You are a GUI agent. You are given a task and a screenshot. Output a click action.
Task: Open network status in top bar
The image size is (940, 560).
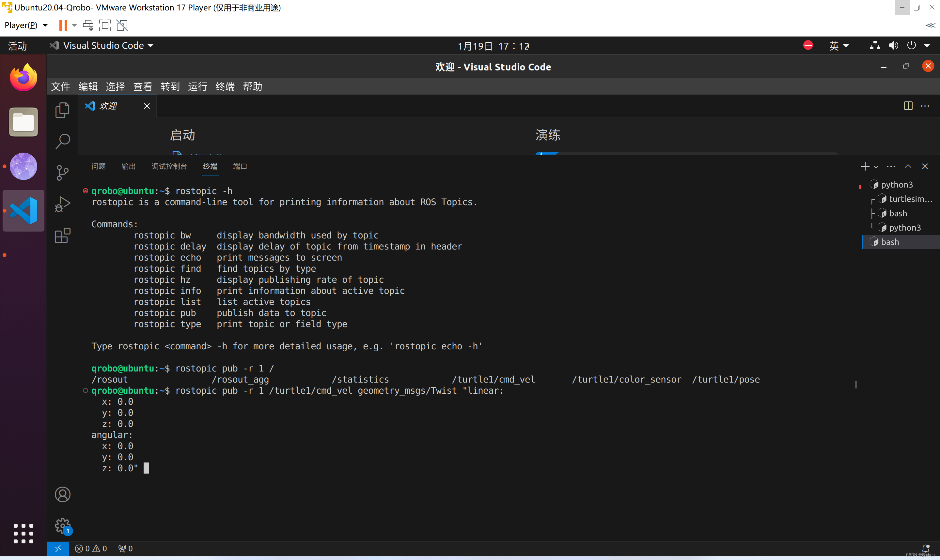point(875,46)
